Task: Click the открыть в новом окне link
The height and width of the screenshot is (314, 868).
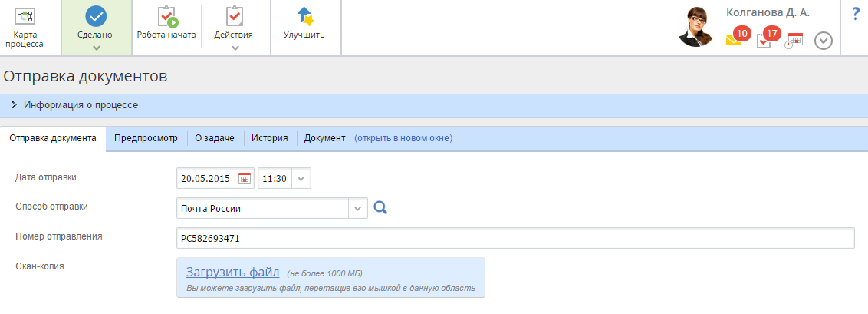Action: [403, 138]
